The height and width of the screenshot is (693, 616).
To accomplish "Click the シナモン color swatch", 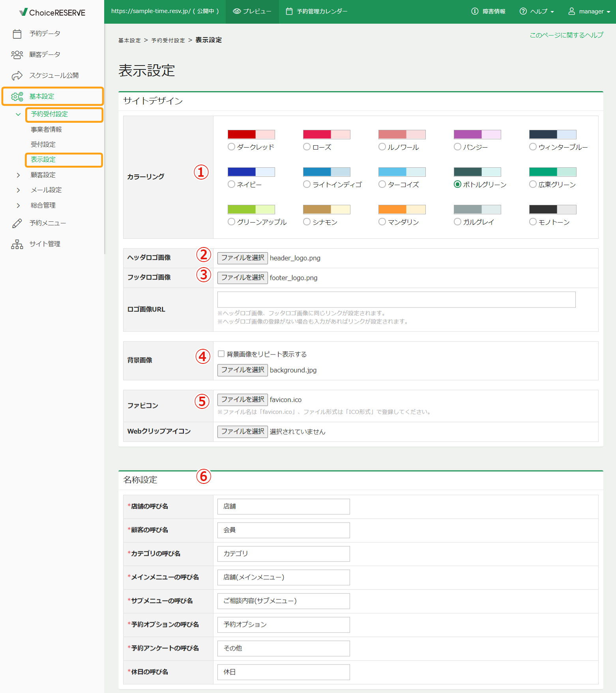I will point(327,210).
